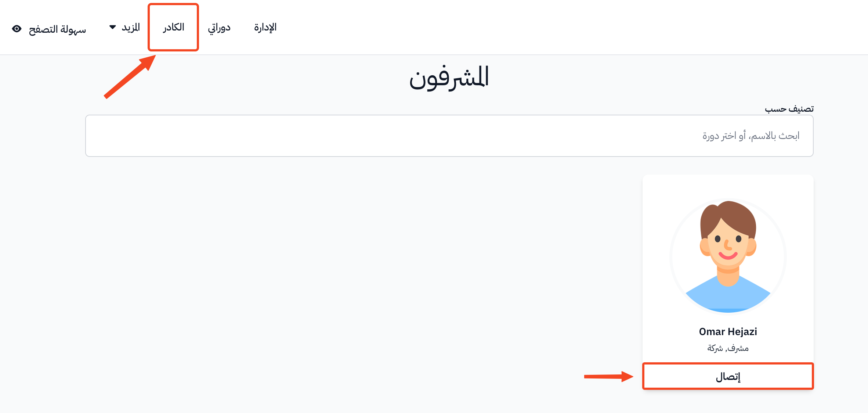Expand the المزيد dropdown caret

(113, 27)
